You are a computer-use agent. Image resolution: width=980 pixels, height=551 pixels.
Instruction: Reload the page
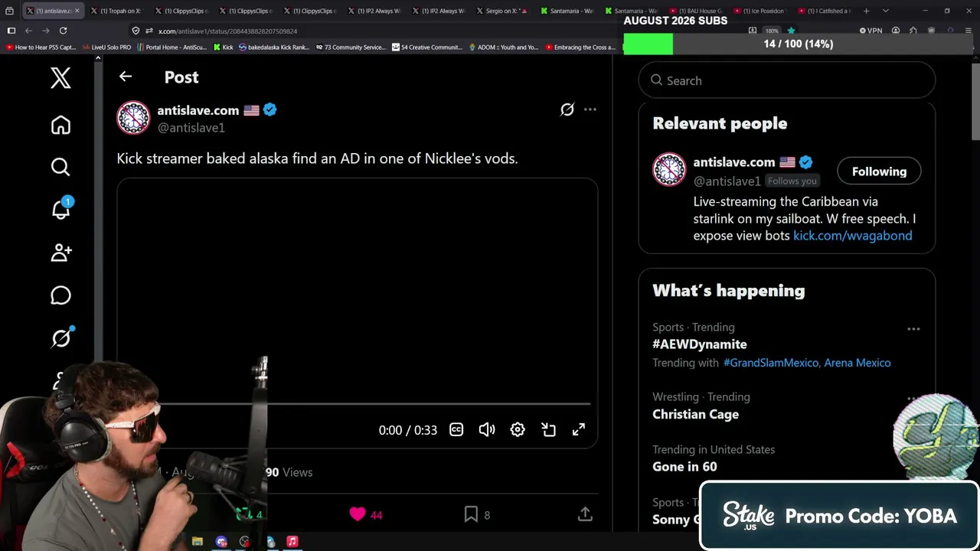[x=64, y=31]
